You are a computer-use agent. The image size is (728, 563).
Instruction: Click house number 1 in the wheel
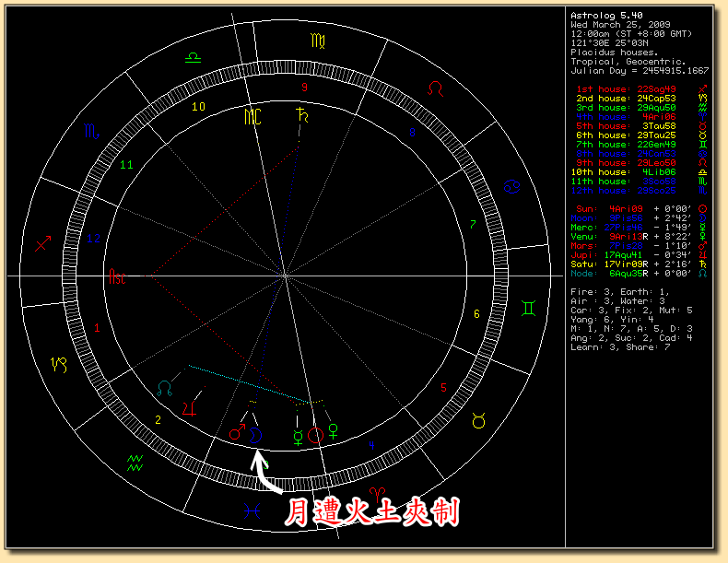tap(97, 328)
